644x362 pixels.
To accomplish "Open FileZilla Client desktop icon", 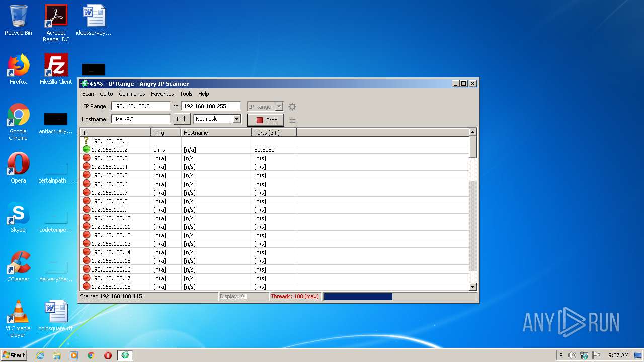I will [56, 69].
